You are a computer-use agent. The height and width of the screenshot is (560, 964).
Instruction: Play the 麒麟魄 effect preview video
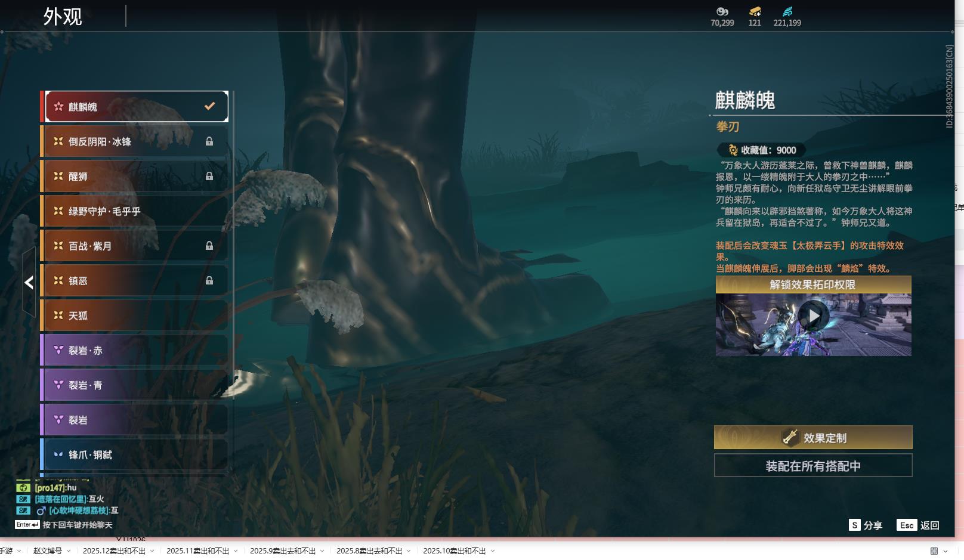(x=814, y=315)
